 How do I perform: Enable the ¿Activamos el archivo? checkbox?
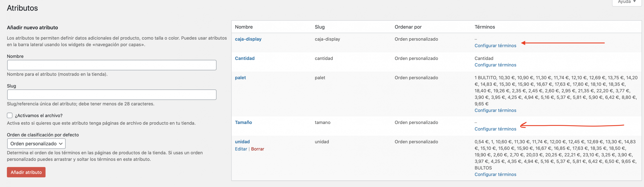point(10,115)
